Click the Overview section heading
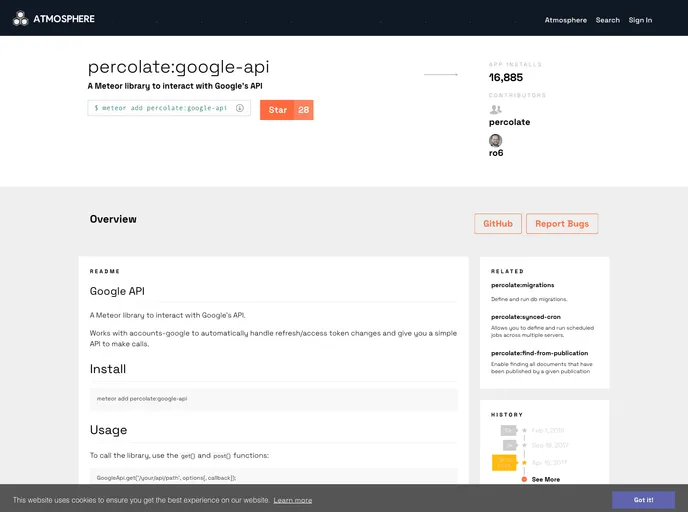This screenshot has height=512, width=688. (x=113, y=219)
